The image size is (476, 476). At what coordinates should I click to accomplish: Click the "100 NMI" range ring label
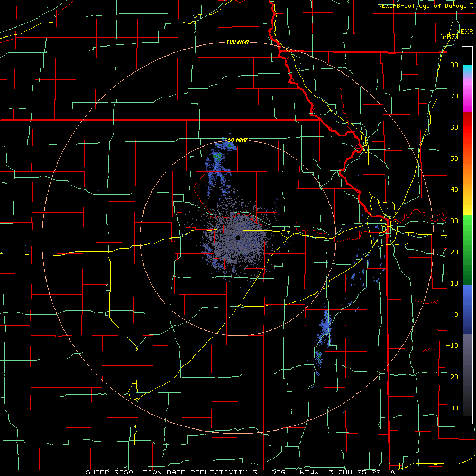[237, 42]
